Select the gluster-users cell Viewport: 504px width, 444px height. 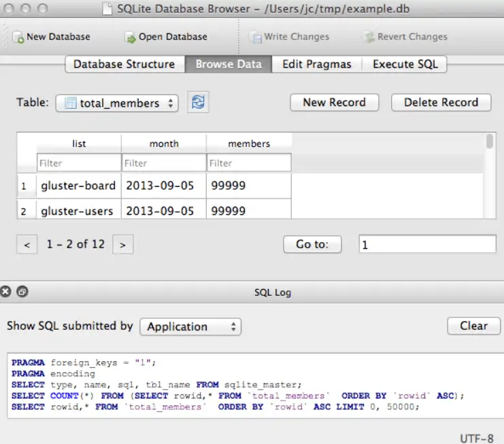pos(79,210)
